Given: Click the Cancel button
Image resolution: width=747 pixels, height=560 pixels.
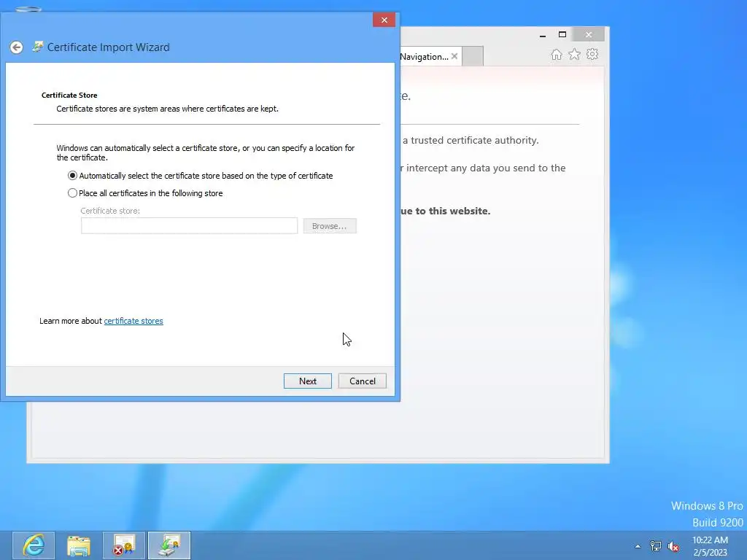Looking at the screenshot, I should [x=362, y=381].
